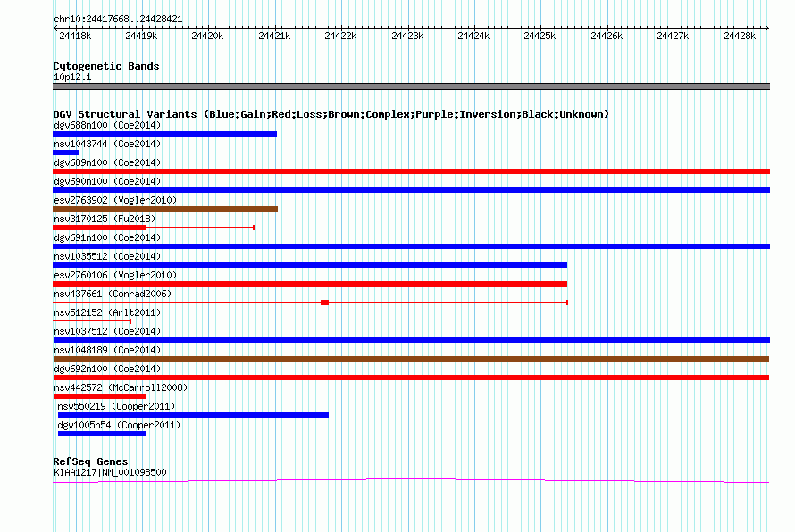Click the 24422k ruler position
Image resolution: width=795 pixels, height=532 pixels.
click(340, 36)
